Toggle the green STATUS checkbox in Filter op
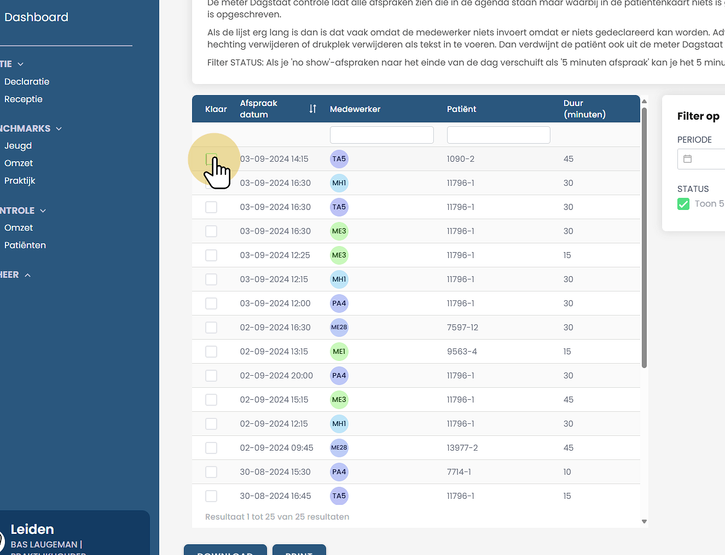Screen dimensions: 725x555 (683, 204)
